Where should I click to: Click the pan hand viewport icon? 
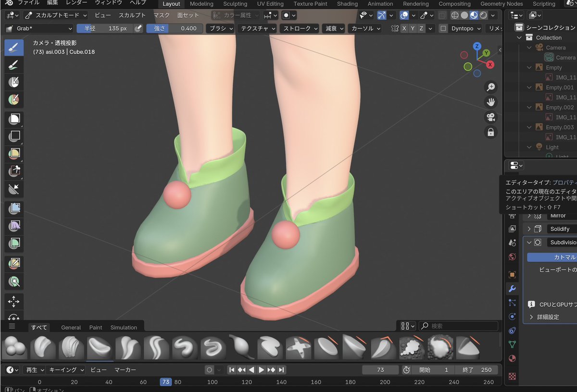(491, 102)
